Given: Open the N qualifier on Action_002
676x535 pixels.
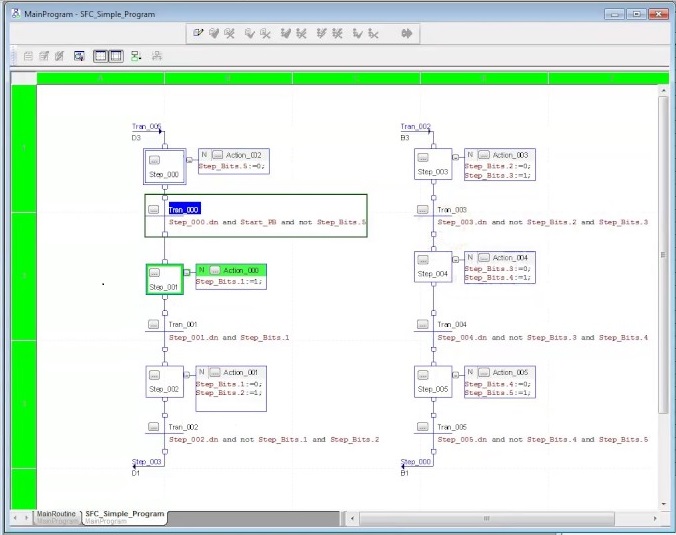Looking at the screenshot, I should (x=204, y=155).
